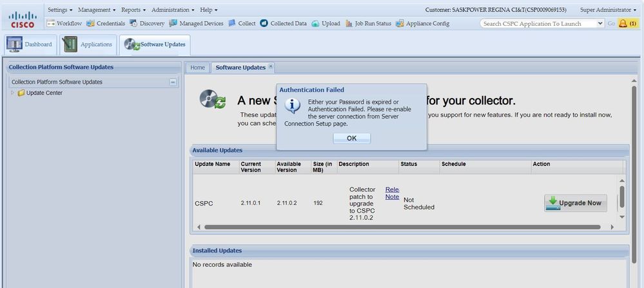Click the Applications notebook icon
The image size is (644, 288).
(x=70, y=44)
